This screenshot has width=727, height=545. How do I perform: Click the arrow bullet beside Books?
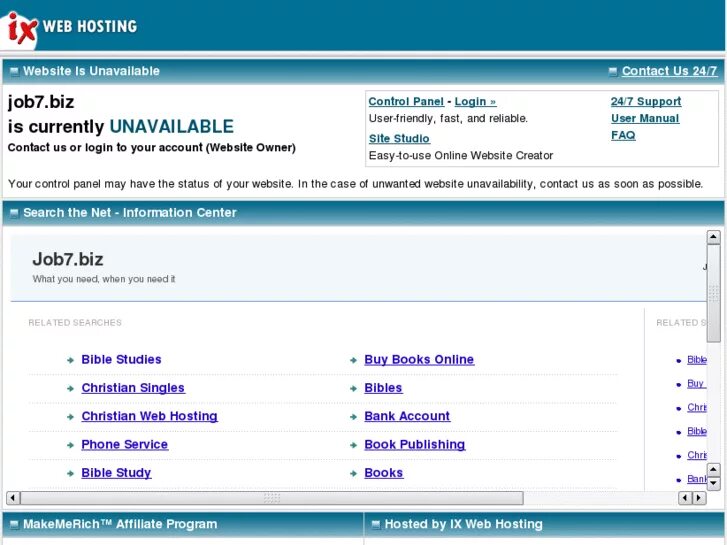pyautogui.click(x=353, y=474)
